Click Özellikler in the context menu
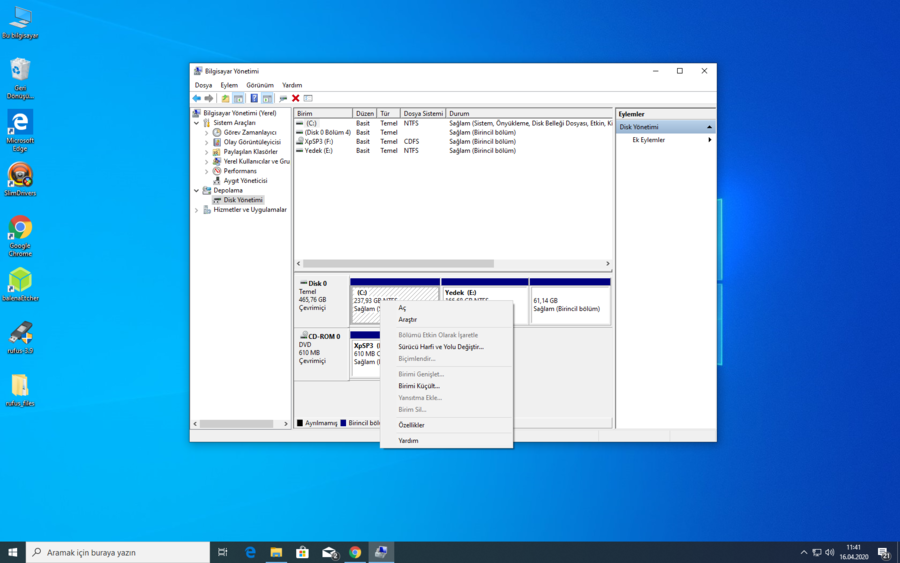900x563 pixels. pyautogui.click(x=411, y=425)
